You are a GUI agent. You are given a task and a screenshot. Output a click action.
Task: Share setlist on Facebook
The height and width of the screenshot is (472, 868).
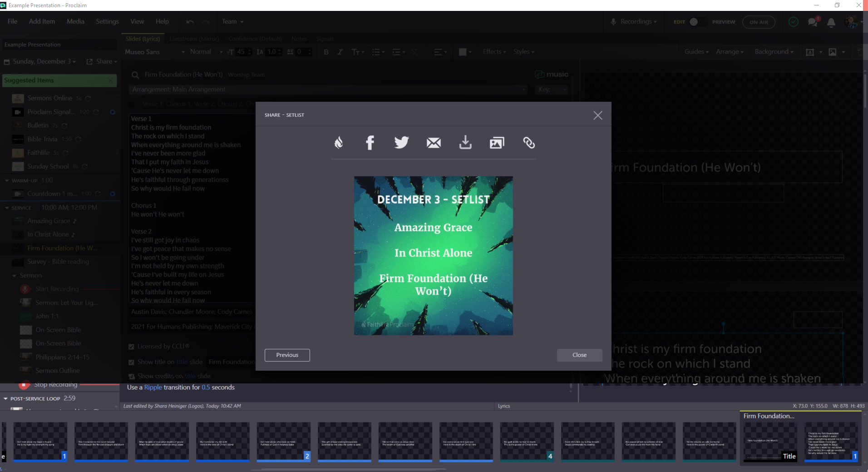[x=370, y=143]
